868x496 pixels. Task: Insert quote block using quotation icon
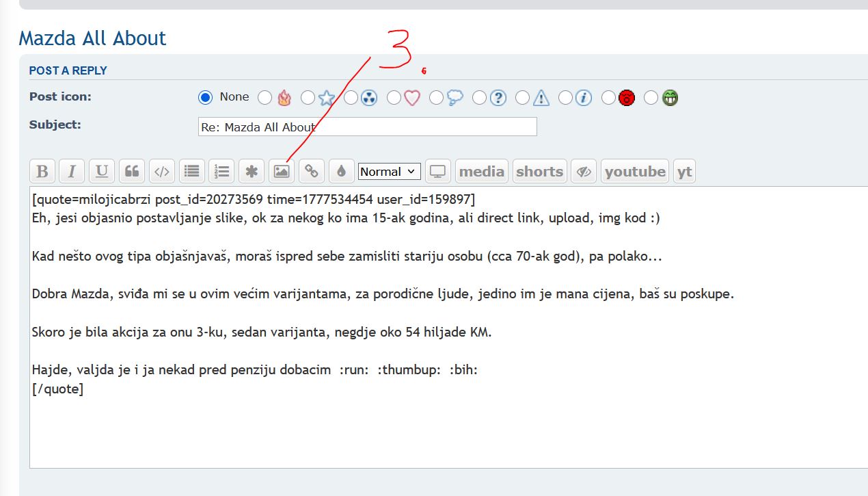pos(132,171)
